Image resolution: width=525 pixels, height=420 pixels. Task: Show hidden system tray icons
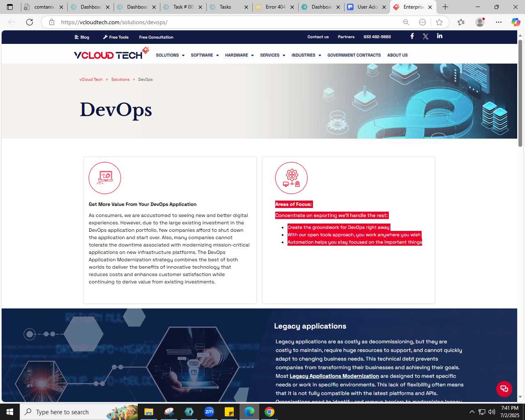(x=472, y=412)
